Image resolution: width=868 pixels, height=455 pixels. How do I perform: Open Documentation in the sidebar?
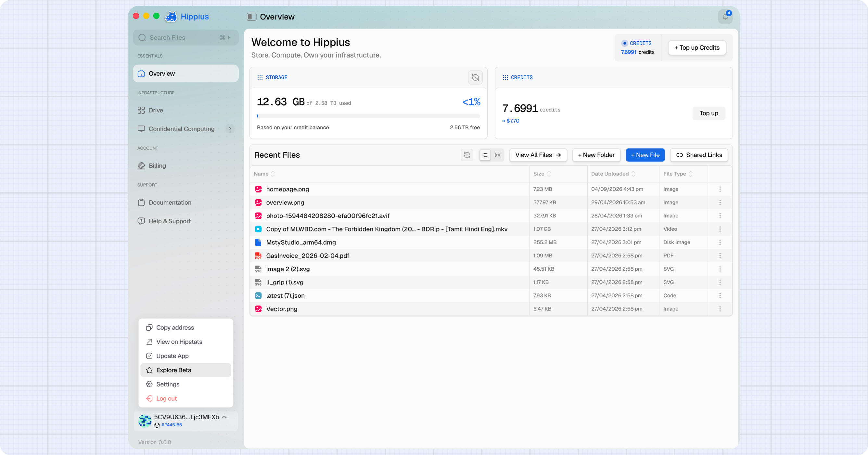(186, 202)
